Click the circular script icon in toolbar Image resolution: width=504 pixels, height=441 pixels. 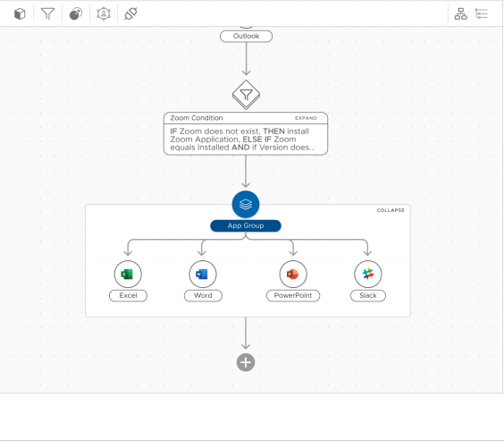76,13
